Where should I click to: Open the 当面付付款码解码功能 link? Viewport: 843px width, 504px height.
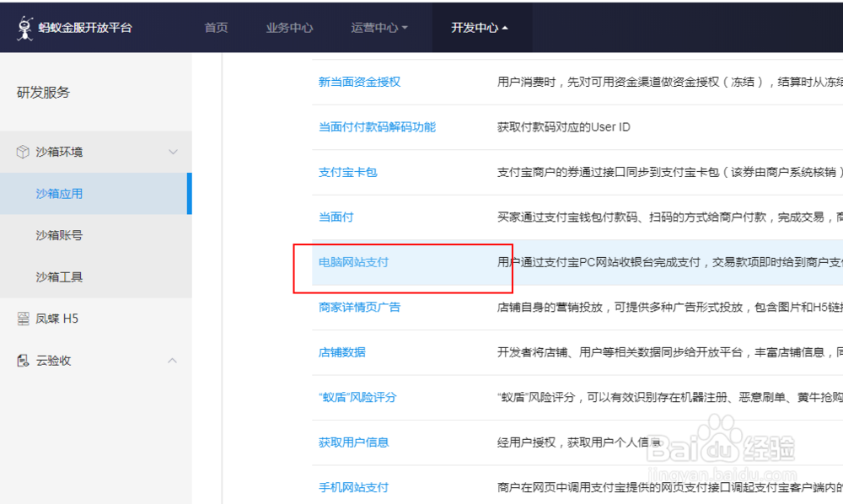click(x=377, y=126)
